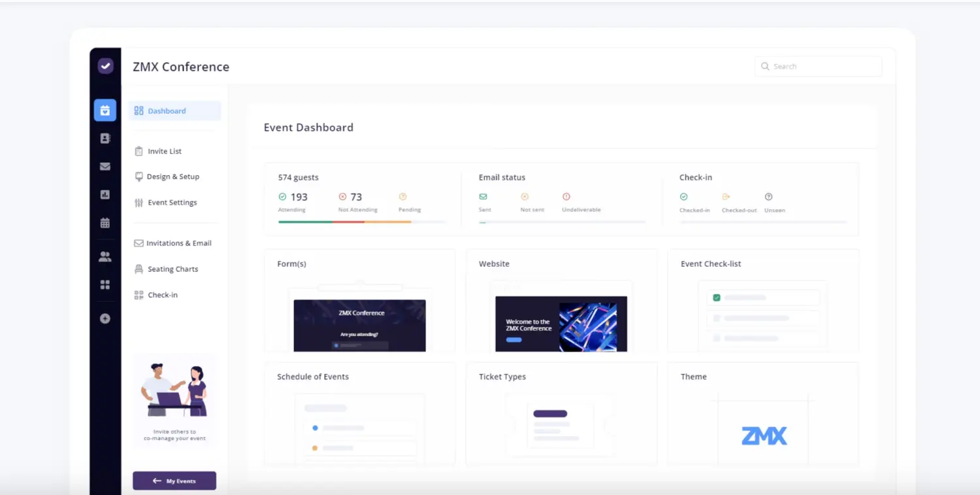Click the Unseen question mark icon
This screenshot has width=980, height=495.
point(768,196)
